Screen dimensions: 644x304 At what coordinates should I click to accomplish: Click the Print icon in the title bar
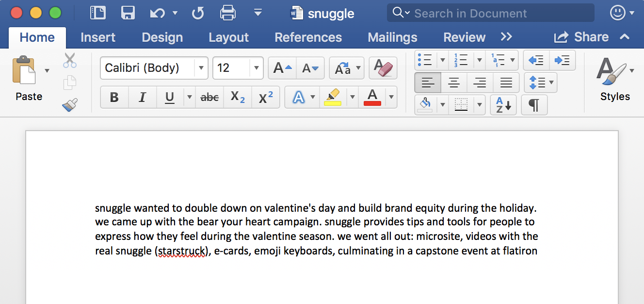tap(228, 13)
